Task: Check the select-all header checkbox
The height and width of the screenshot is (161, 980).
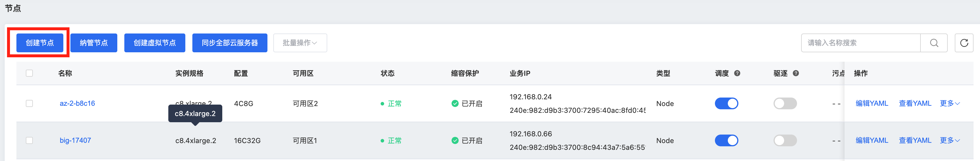Action: 29,73
